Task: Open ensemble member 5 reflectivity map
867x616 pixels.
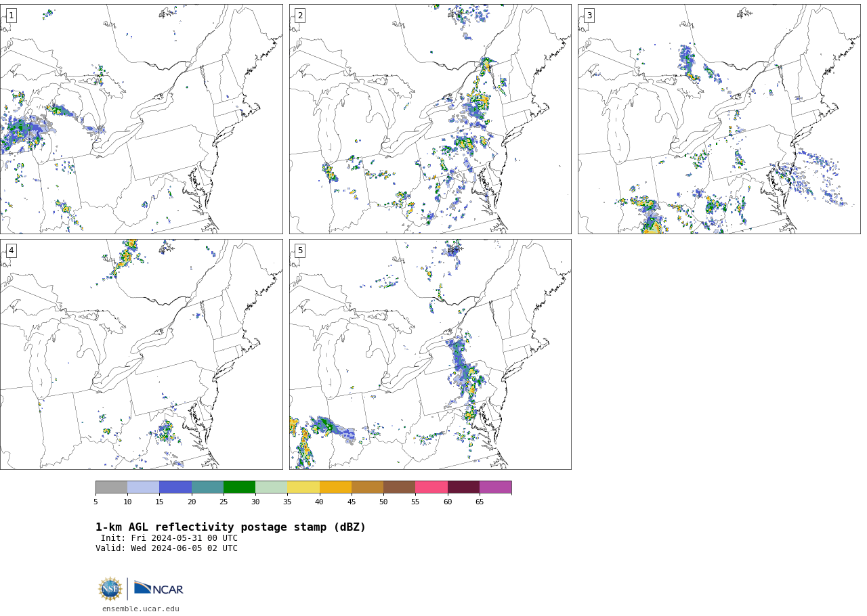Action: pos(430,354)
